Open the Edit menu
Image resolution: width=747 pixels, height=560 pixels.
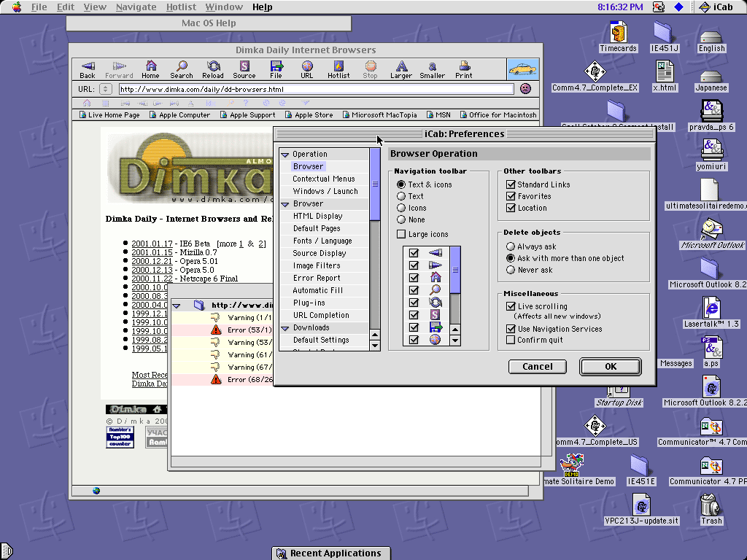coord(65,7)
